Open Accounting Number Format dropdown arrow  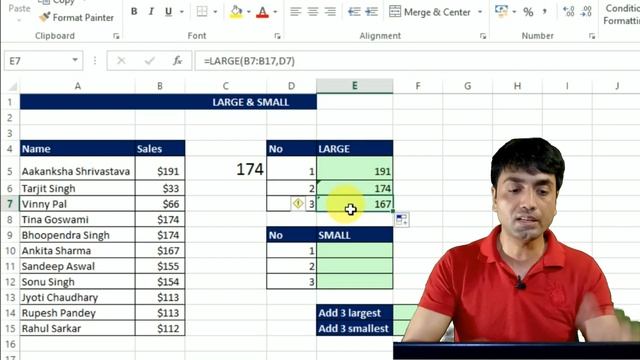pos(514,12)
